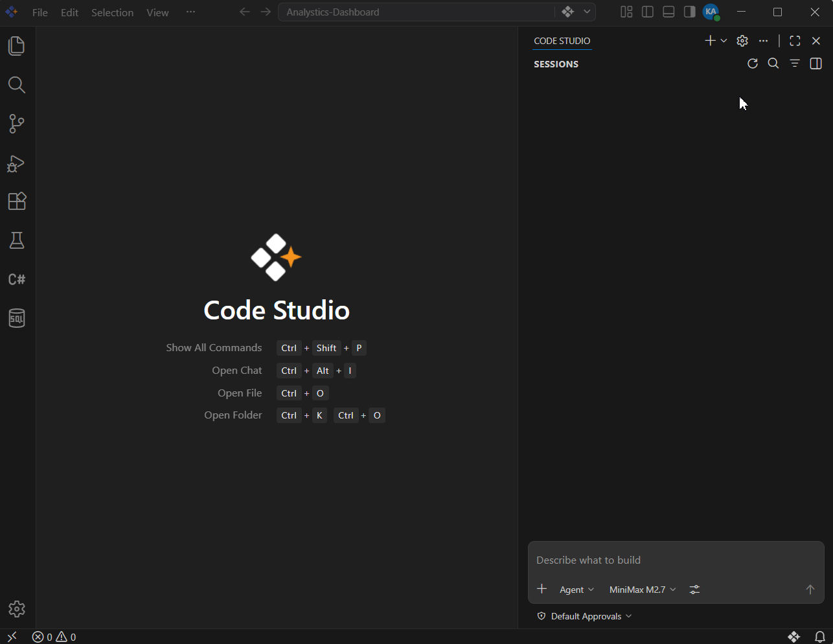Open the View menu
The height and width of the screenshot is (644, 833).
click(x=157, y=12)
